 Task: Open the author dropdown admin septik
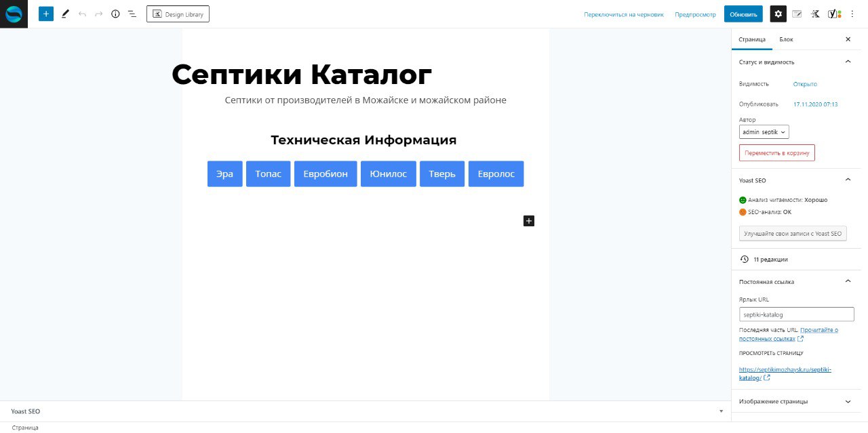point(764,132)
